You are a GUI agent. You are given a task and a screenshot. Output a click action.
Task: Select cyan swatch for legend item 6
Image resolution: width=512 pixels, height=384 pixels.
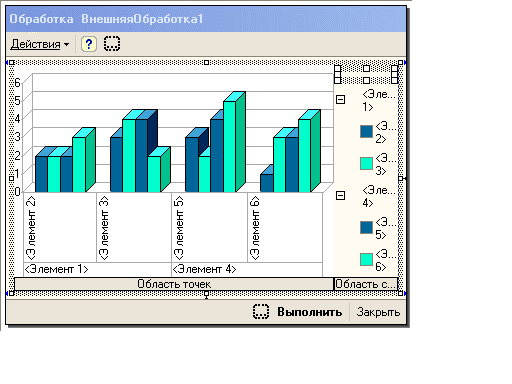(366, 260)
